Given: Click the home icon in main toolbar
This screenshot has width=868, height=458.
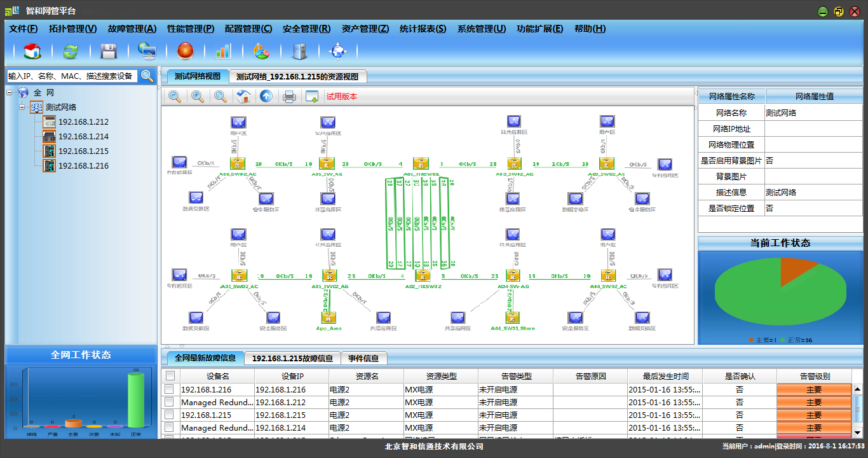Looking at the screenshot, I should pos(32,52).
